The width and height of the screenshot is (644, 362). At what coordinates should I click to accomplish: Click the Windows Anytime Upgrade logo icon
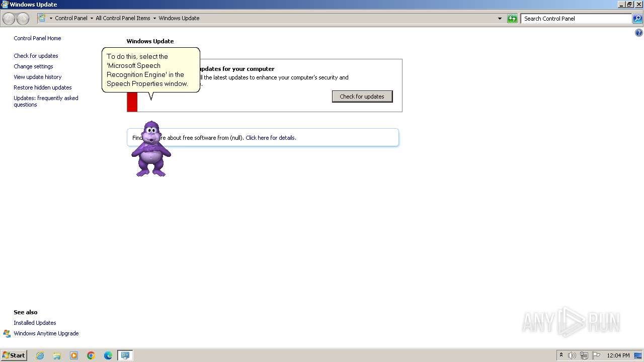click(x=7, y=333)
